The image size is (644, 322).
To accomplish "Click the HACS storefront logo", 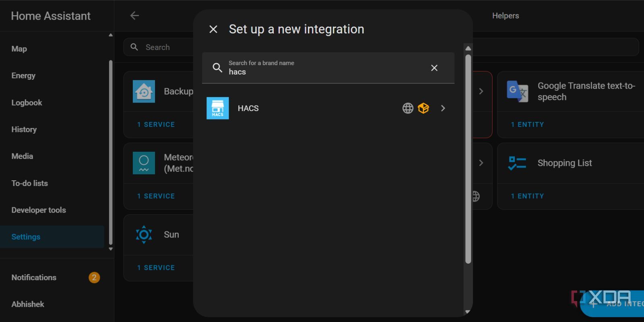I will pos(218,108).
